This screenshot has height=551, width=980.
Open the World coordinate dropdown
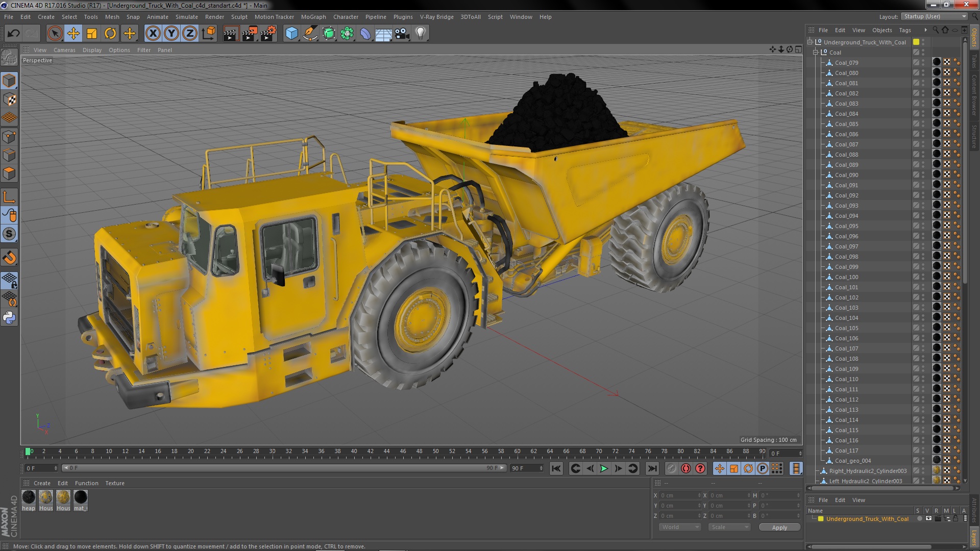click(679, 527)
